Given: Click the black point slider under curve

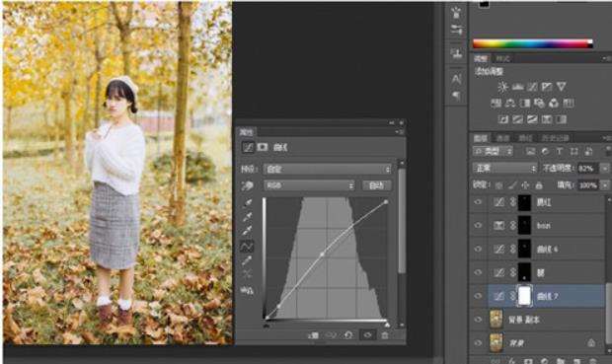Looking at the screenshot, I should click(267, 325).
